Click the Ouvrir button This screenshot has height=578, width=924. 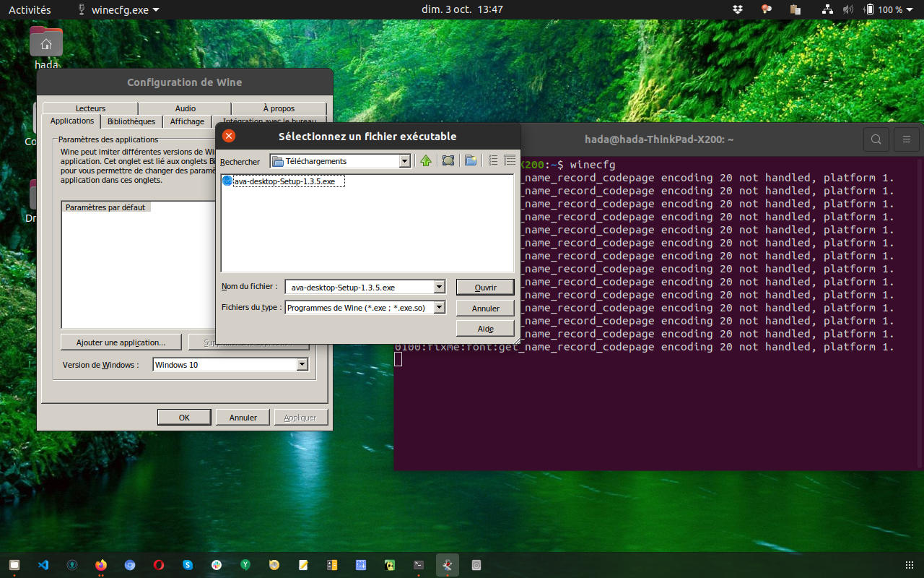(x=485, y=287)
